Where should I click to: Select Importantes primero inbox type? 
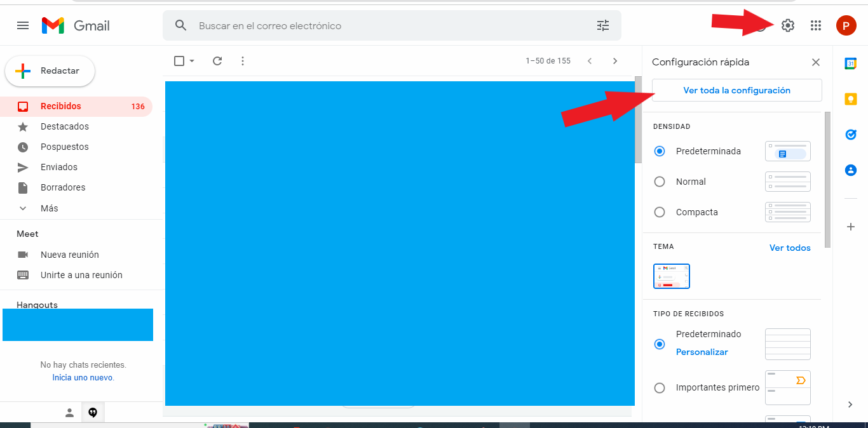pos(660,387)
